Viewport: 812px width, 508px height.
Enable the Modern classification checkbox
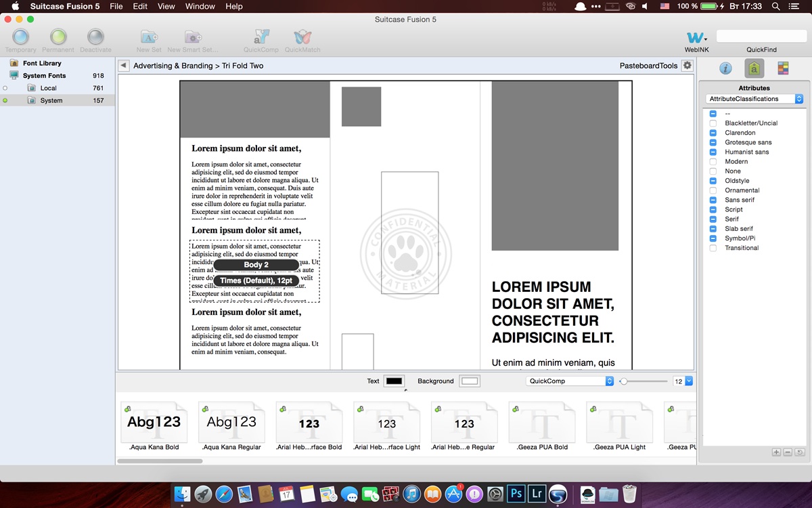713,162
